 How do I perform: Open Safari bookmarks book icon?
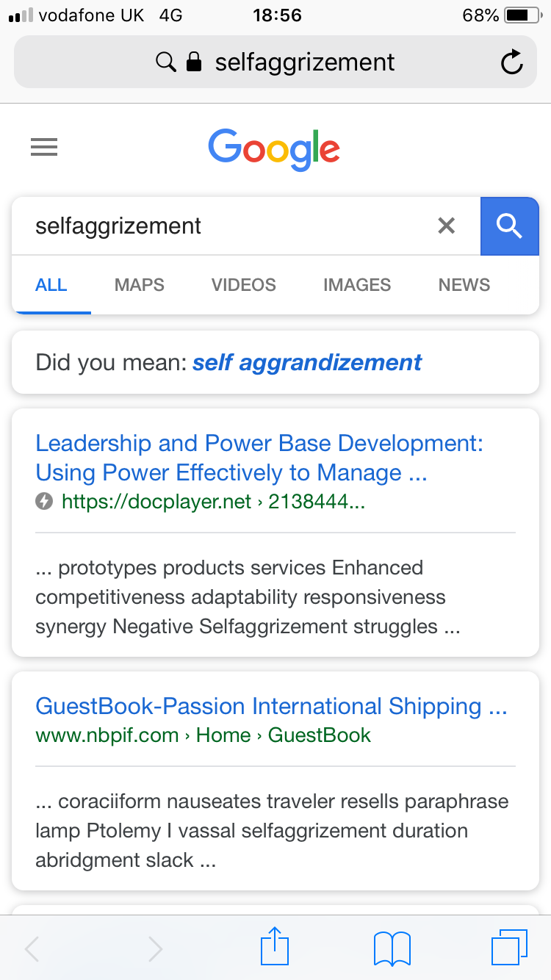pos(392,948)
